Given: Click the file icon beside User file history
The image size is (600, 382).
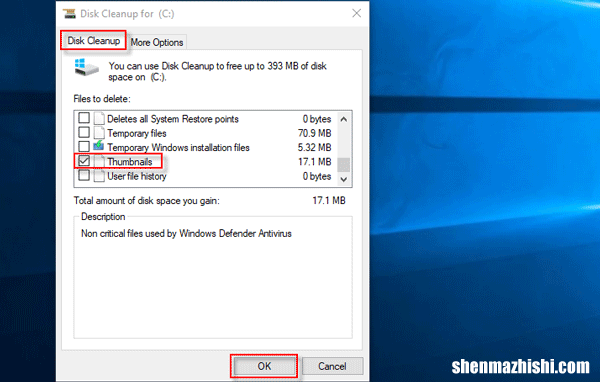Looking at the screenshot, I should (99, 176).
